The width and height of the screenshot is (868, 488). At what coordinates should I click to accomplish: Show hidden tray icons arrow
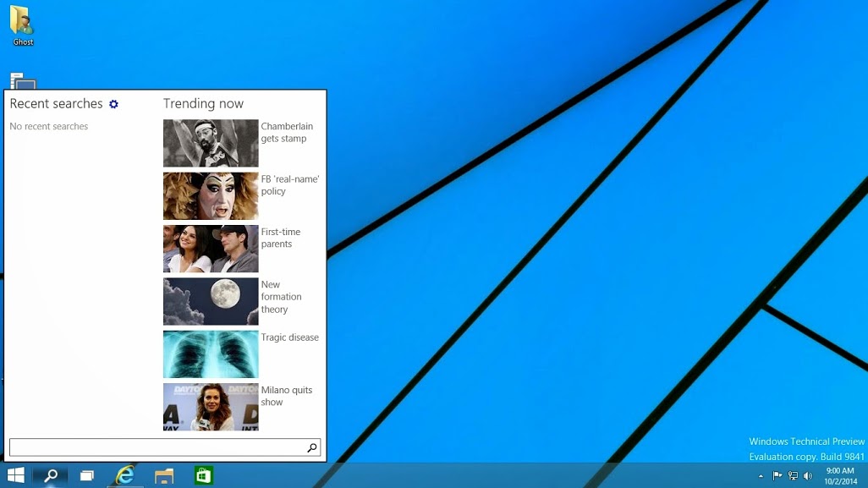761,476
